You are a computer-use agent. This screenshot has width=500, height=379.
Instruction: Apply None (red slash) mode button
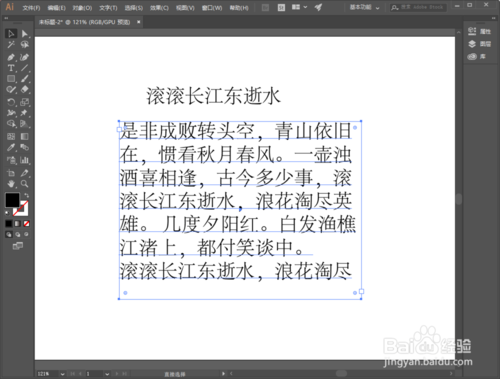tap(26, 224)
